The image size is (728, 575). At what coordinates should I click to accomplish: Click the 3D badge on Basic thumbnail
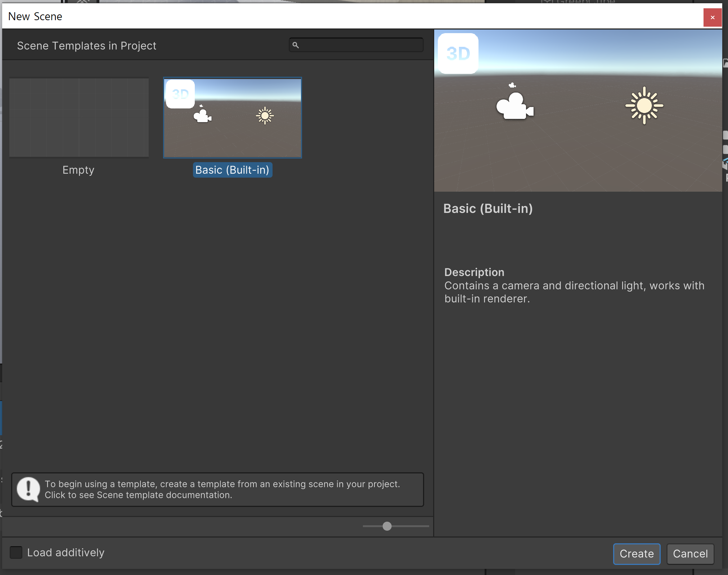coord(180,94)
